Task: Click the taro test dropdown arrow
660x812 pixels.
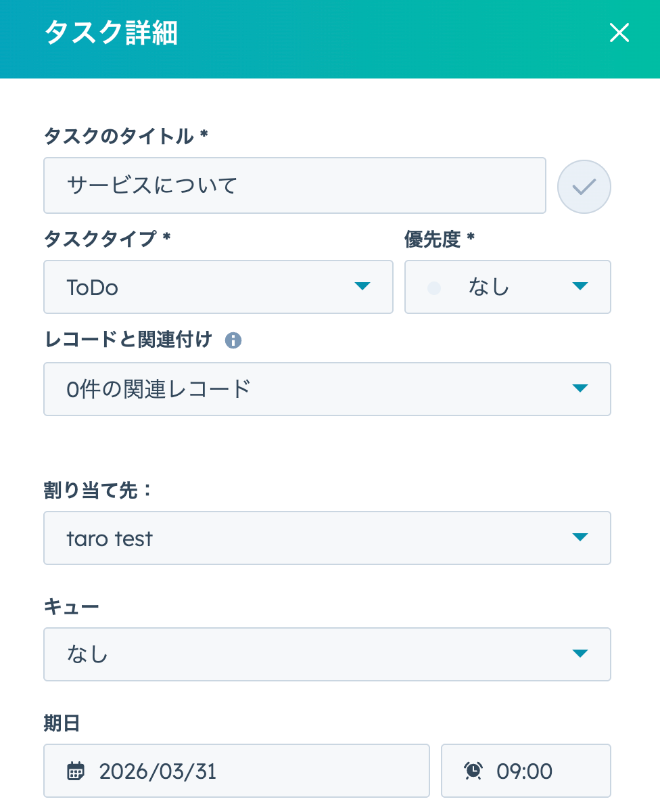Action: (580, 537)
